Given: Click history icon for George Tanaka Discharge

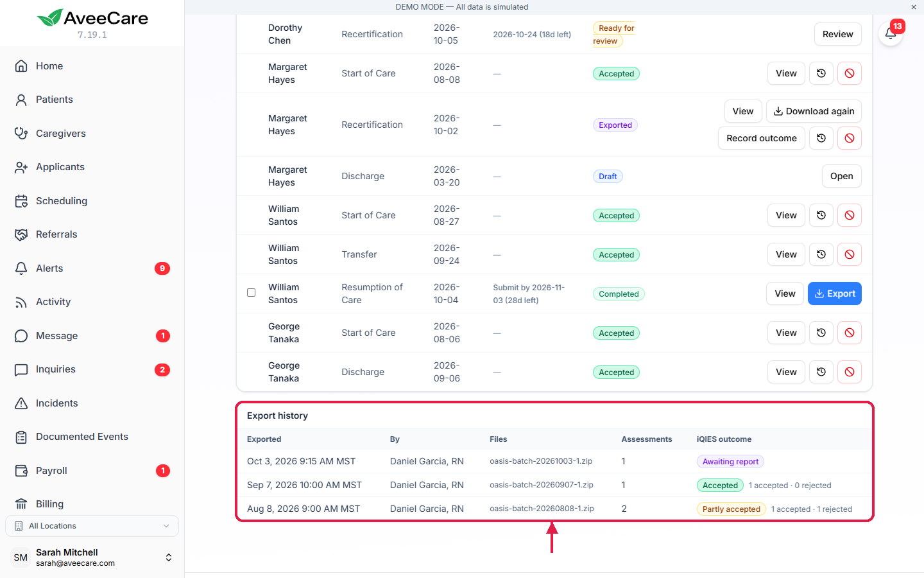Looking at the screenshot, I should point(821,372).
